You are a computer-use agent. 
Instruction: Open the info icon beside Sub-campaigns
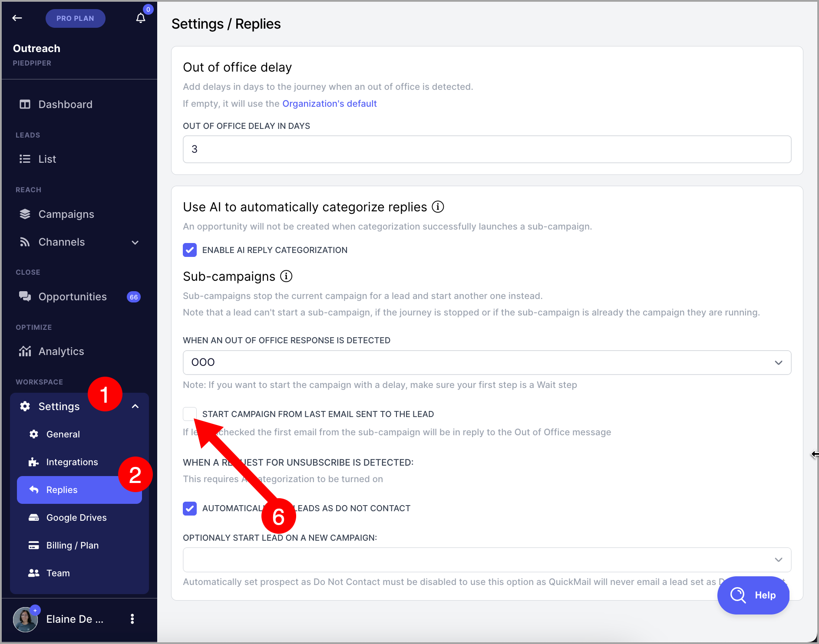pos(286,276)
